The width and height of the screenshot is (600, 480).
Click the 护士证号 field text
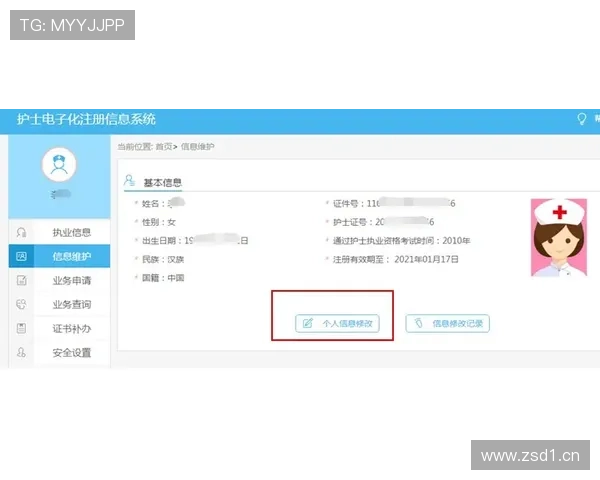pos(383,222)
